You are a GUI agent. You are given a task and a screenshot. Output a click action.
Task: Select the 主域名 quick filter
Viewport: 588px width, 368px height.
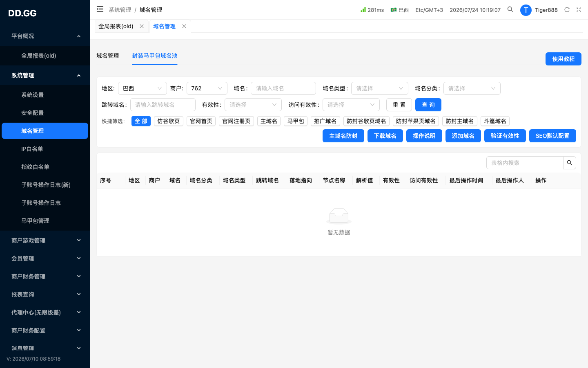click(x=269, y=121)
